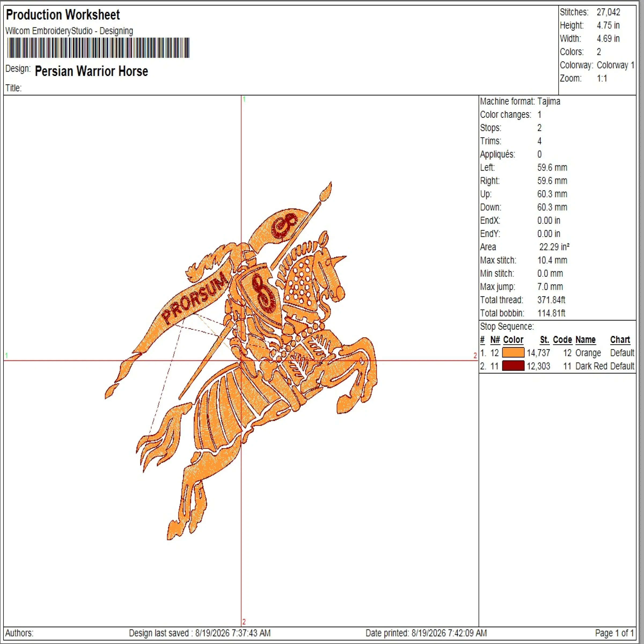Select the Width value "4.69 in"
644x644 pixels.
[608, 39]
